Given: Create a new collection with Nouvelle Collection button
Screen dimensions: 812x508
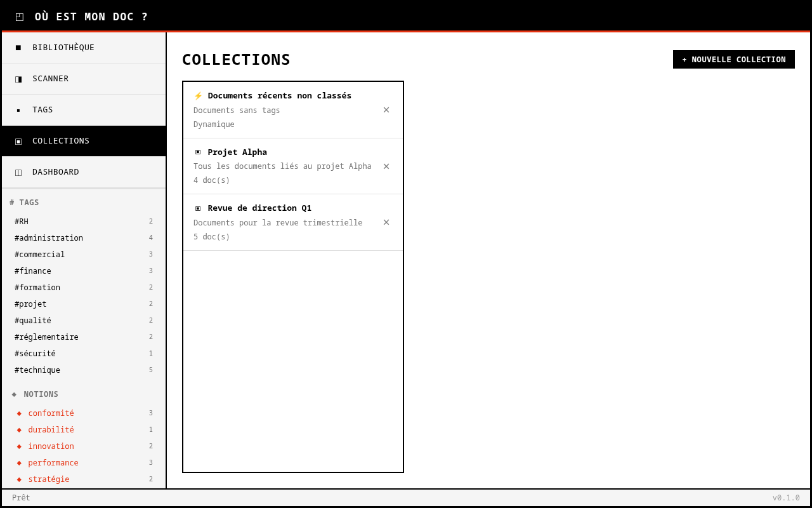Looking at the screenshot, I should click(733, 59).
